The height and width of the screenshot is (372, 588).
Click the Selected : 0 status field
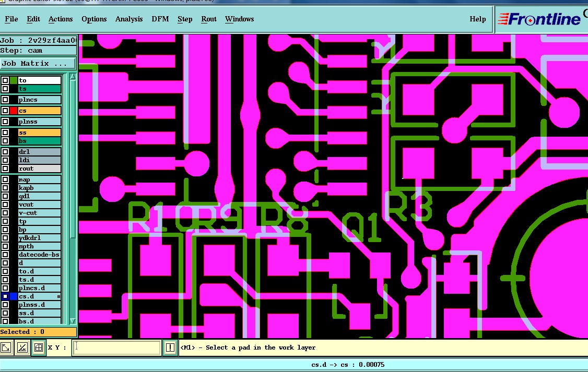click(x=38, y=332)
